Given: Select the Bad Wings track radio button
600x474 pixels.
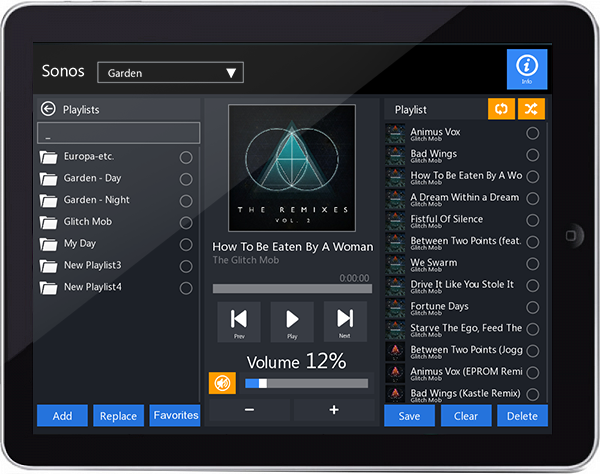Looking at the screenshot, I should click(532, 155).
